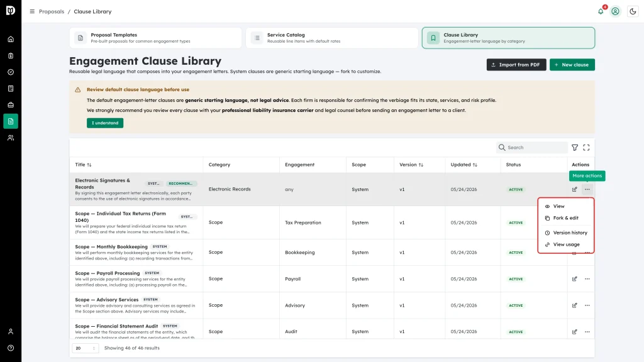Open the ledger/calculator sidebar icon
The width and height of the screenshot is (644, 362).
tap(11, 89)
